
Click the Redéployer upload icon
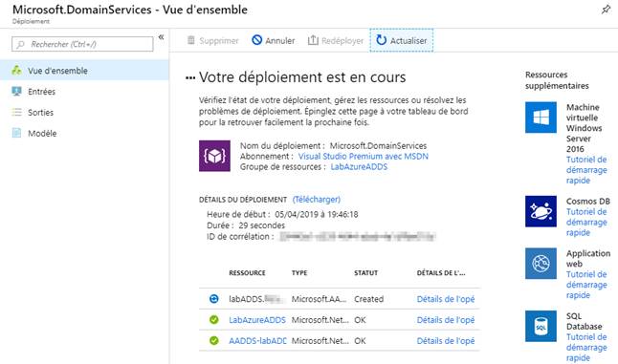(x=313, y=40)
